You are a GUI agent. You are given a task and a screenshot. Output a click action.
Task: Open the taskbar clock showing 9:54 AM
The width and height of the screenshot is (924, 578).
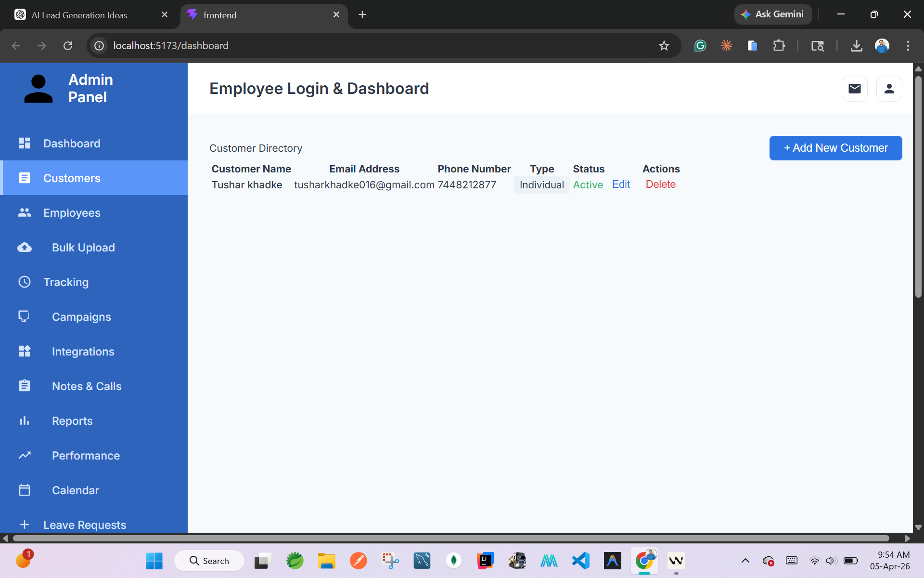click(x=890, y=561)
